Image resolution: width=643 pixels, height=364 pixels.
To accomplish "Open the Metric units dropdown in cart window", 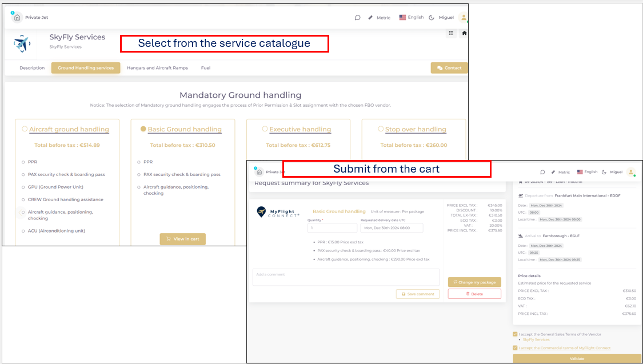I will tap(560, 172).
